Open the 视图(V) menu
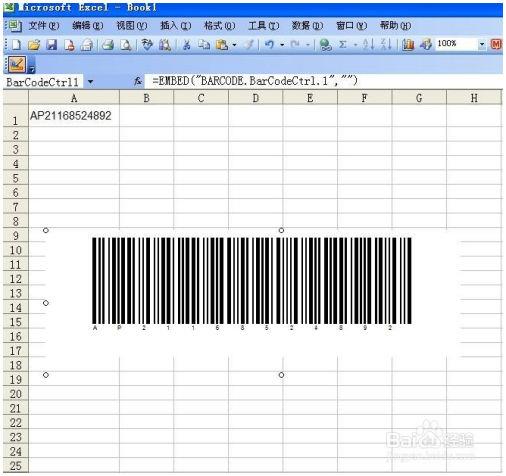This screenshot has width=506, height=476. [x=132, y=26]
